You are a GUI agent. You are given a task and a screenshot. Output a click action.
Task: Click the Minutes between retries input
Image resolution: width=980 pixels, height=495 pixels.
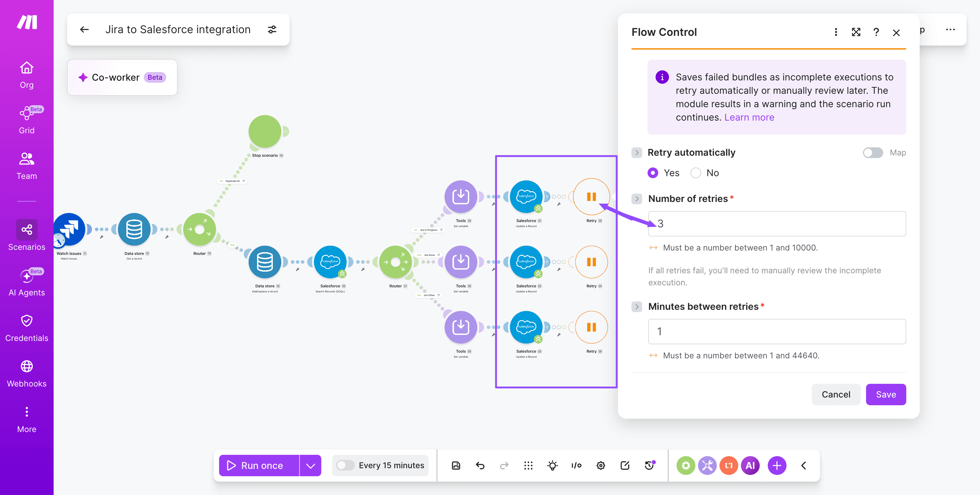coord(777,332)
